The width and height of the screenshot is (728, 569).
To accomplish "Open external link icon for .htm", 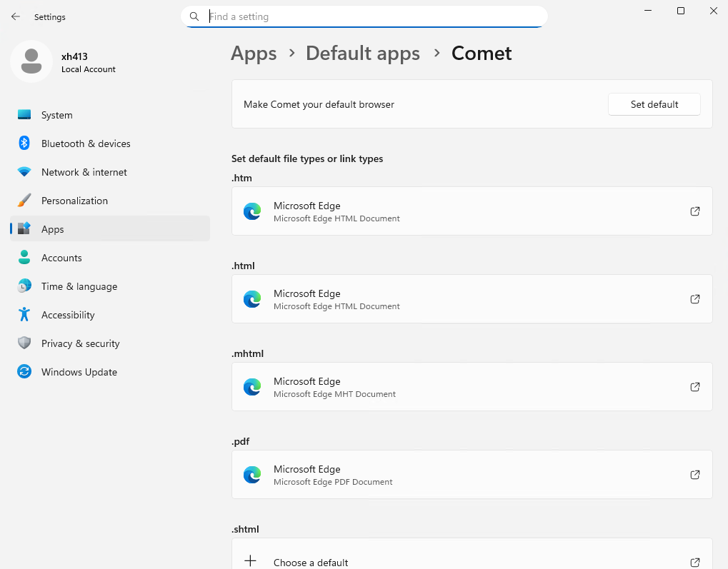I will [x=694, y=211].
